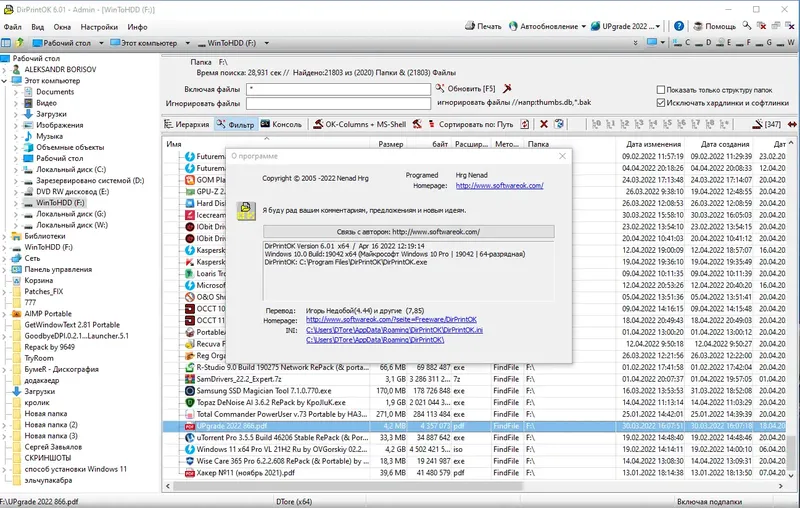Click the red pin icon next to Обновить

tap(507, 88)
